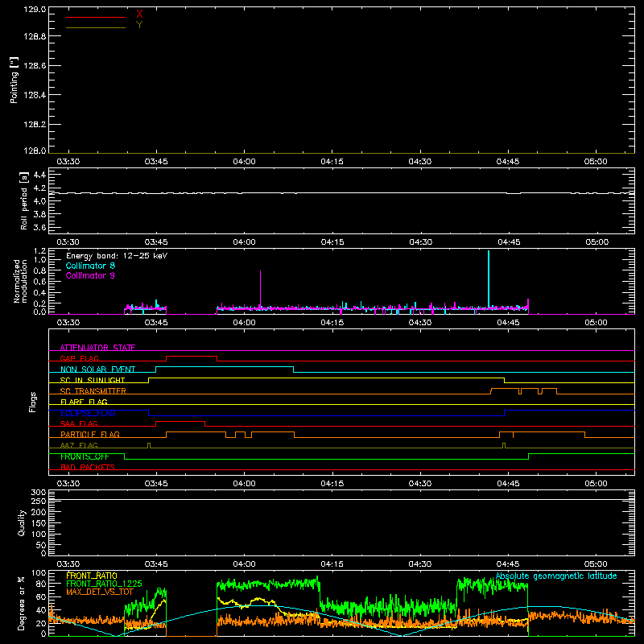Screen dimensions: 644x644
Task: Click the ATTENUATOR_STATE flag label
Action: click(x=97, y=348)
